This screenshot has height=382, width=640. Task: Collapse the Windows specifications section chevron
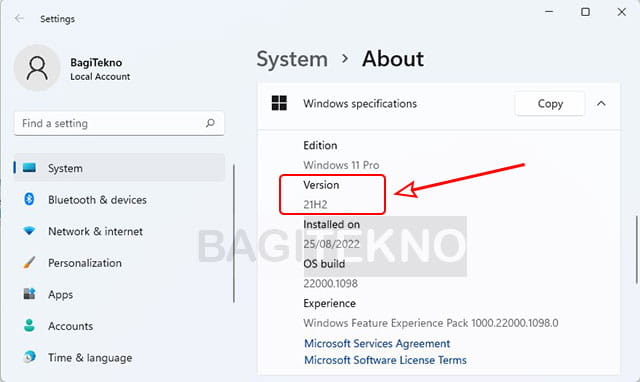[601, 104]
